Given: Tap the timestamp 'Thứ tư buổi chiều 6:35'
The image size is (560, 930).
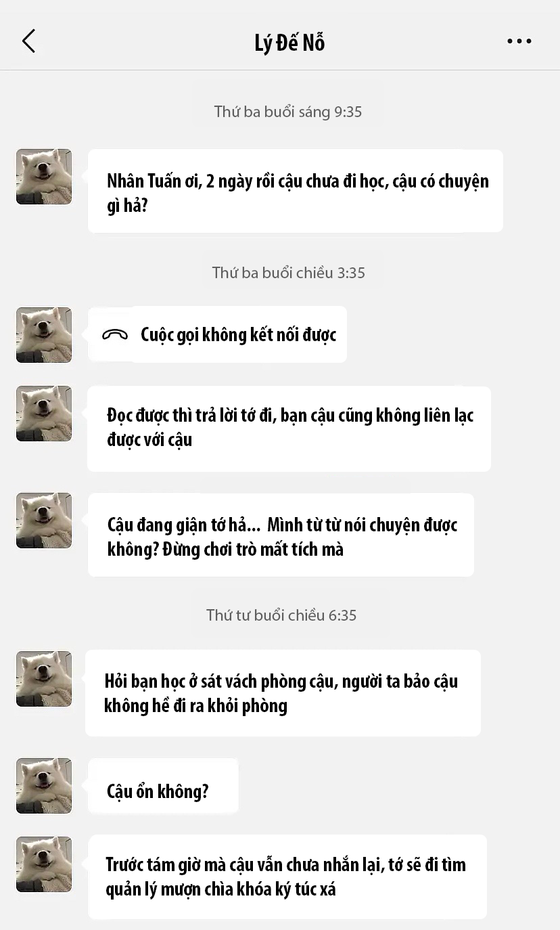Looking at the screenshot, I should click(x=281, y=615).
